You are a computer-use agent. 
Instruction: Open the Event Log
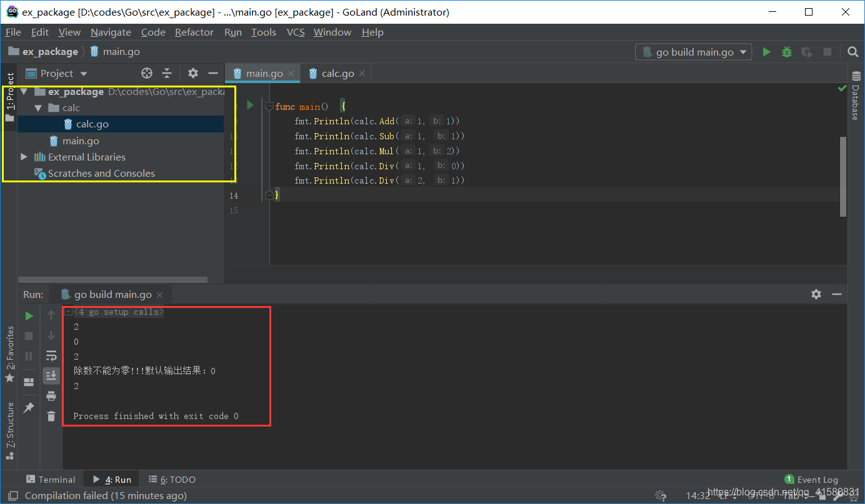(x=811, y=480)
